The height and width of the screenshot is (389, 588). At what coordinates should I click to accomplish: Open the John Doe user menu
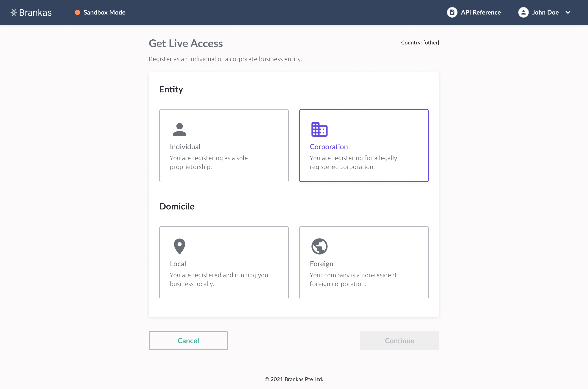pos(545,12)
